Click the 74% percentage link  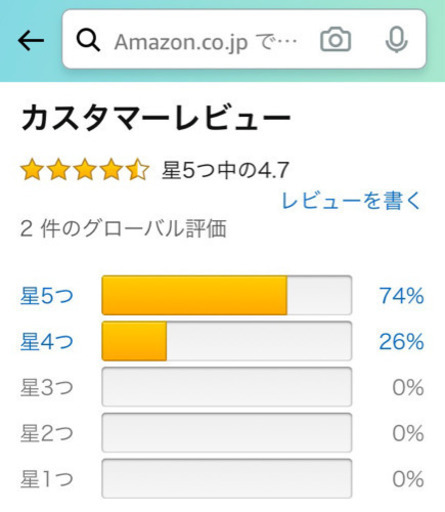pyautogui.click(x=401, y=295)
